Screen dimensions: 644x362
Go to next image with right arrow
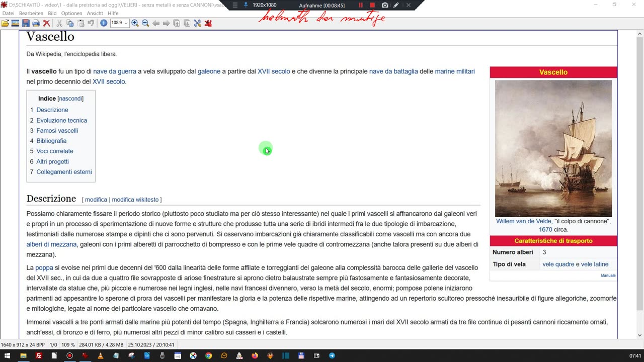[x=166, y=23]
